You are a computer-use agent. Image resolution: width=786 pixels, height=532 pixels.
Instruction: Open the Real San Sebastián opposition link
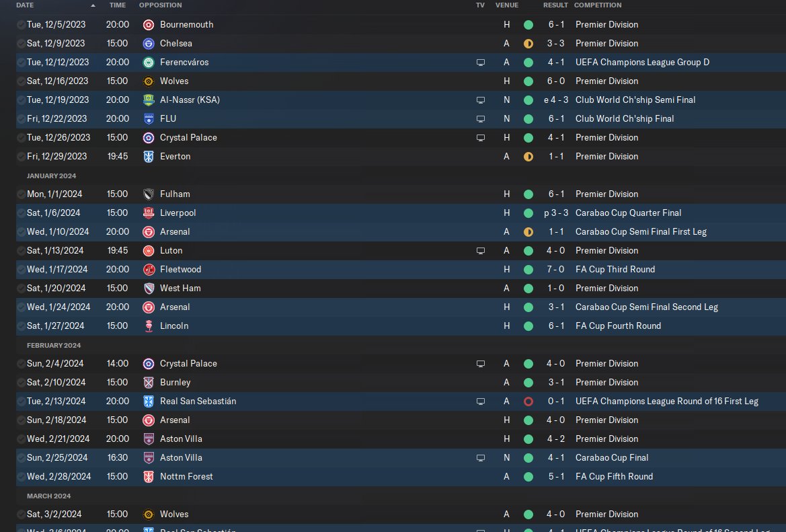(198, 401)
